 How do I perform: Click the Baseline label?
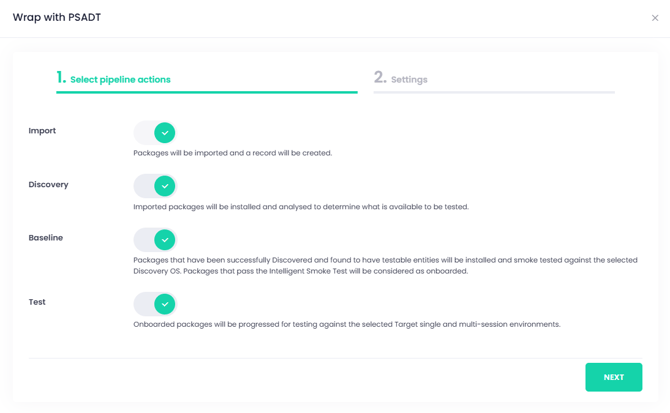(x=46, y=238)
